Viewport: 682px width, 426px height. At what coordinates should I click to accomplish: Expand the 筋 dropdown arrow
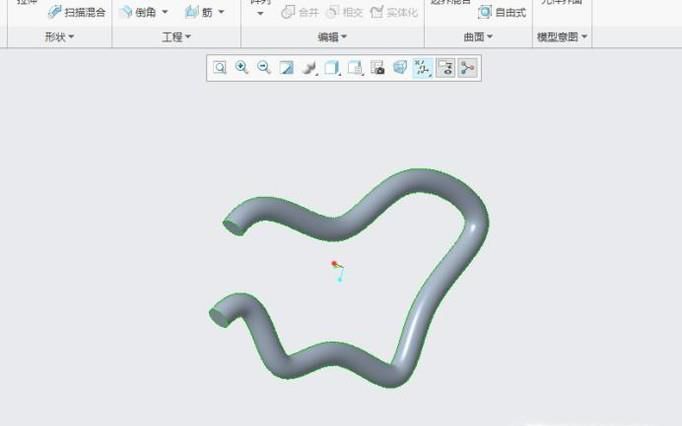[x=221, y=13]
